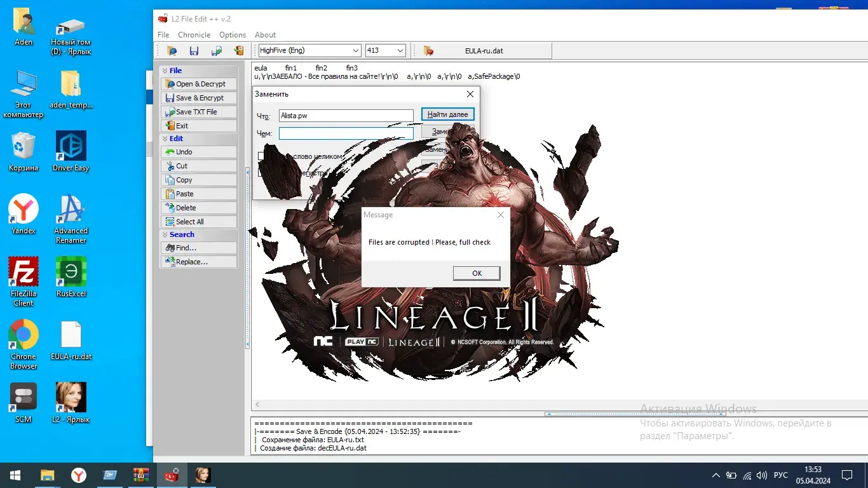The width and height of the screenshot is (868, 488).
Task: Click the horizontal scrollbar left arrow
Action: [257, 405]
